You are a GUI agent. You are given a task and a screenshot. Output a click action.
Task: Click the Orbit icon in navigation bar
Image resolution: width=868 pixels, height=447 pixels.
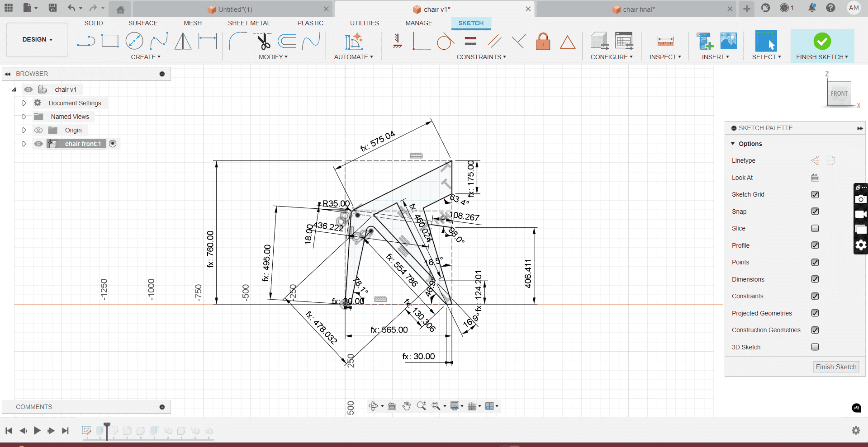[375, 406]
